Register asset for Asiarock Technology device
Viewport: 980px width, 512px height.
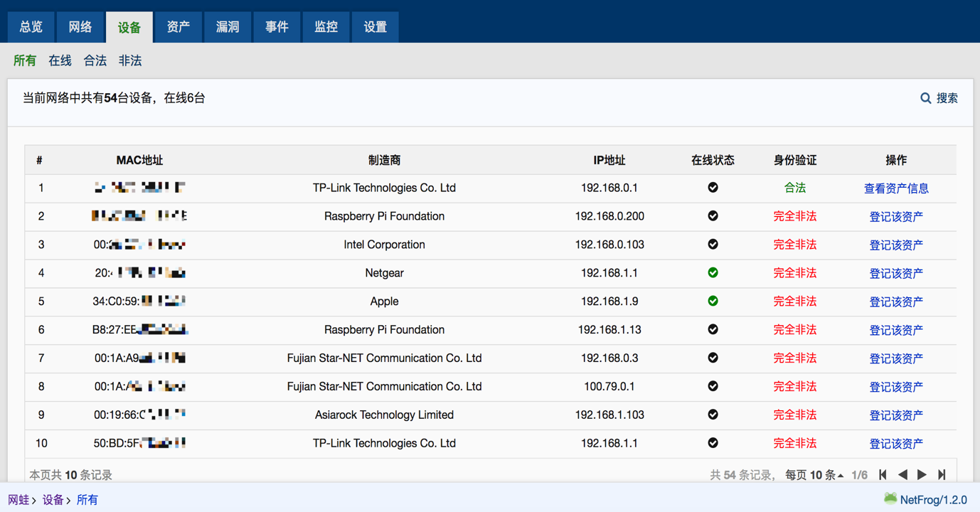(896, 415)
